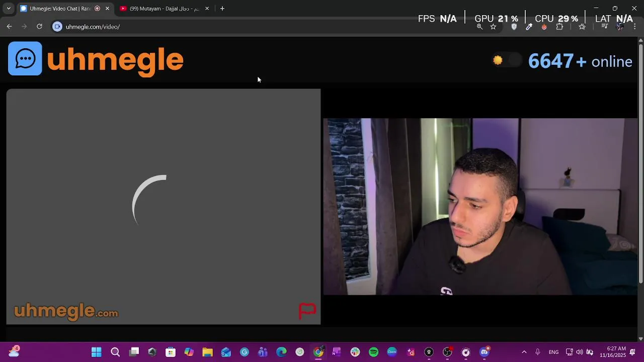
Task: Open Task View on the taskbar
Action: (x=134, y=352)
